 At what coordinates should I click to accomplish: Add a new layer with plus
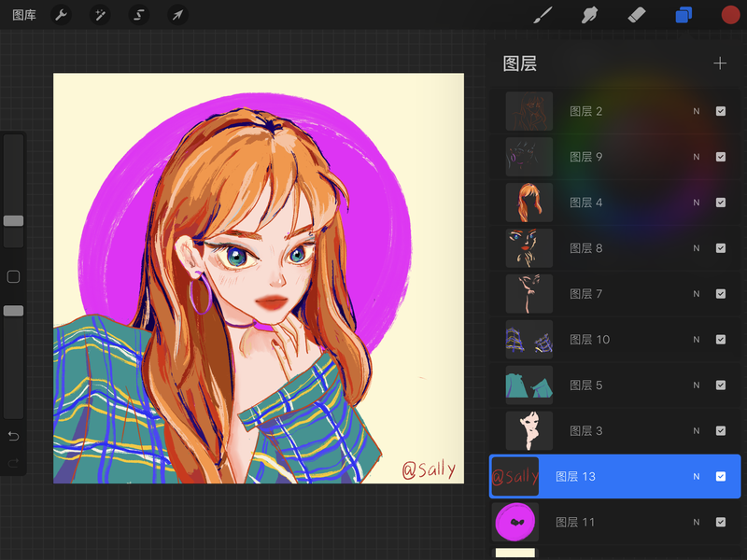click(720, 63)
